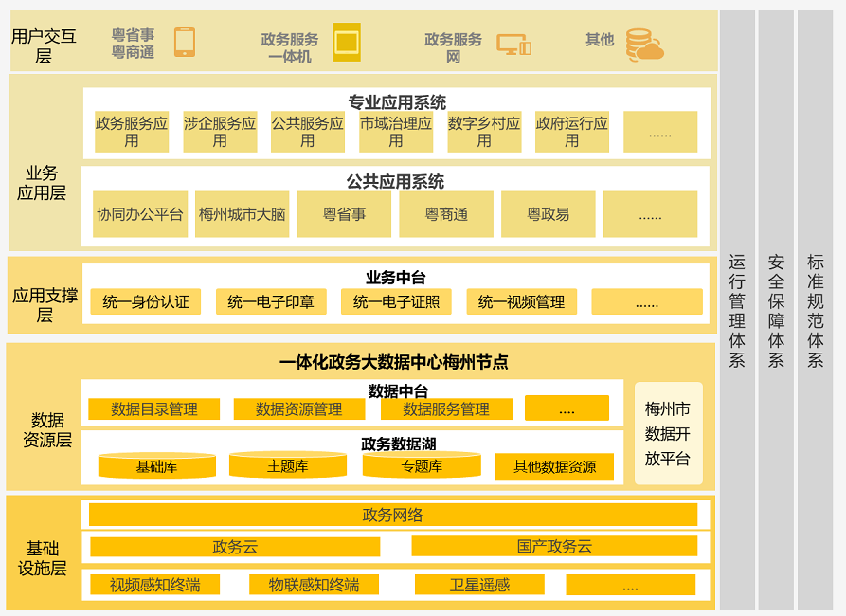
Task: Click the mobile phone icon beside 粤省事粤商通
Action: click(x=185, y=42)
